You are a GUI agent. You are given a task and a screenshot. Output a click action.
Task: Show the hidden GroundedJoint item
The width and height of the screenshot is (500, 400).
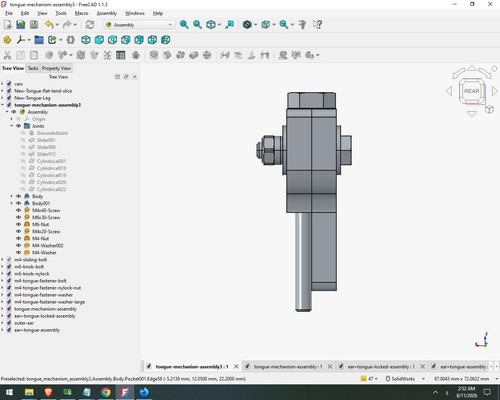23,133
